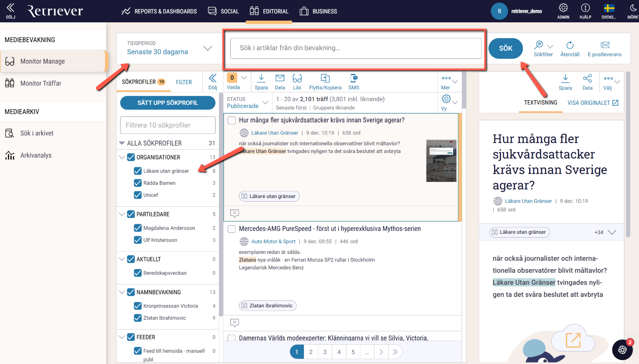Open comment icon under the sjukvårdsattacker article
639x364 pixels.
[x=235, y=213]
